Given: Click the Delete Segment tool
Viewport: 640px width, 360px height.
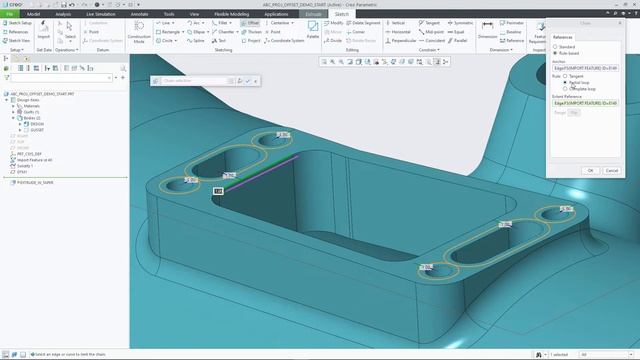Looking at the screenshot, I should pyautogui.click(x=363, y=23).
